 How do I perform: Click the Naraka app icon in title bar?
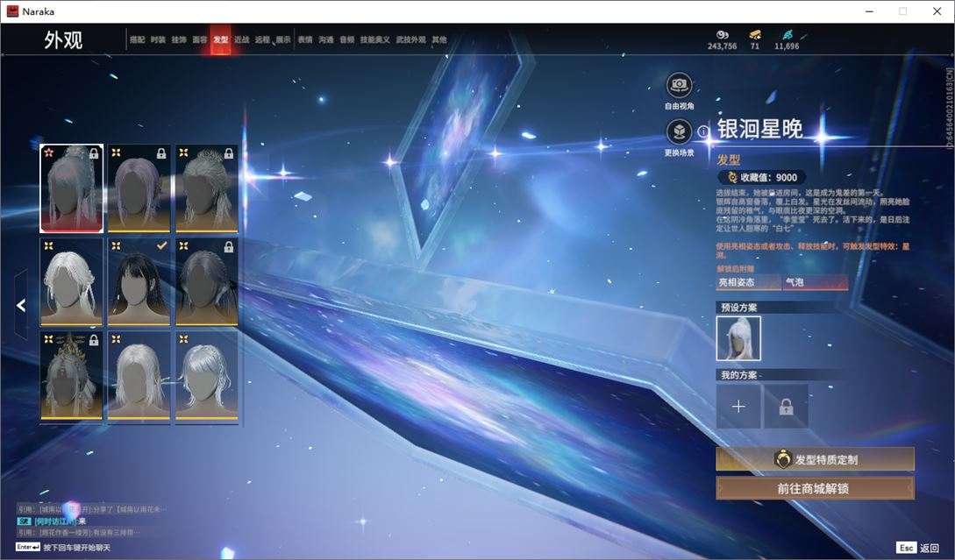click(12, 11)
